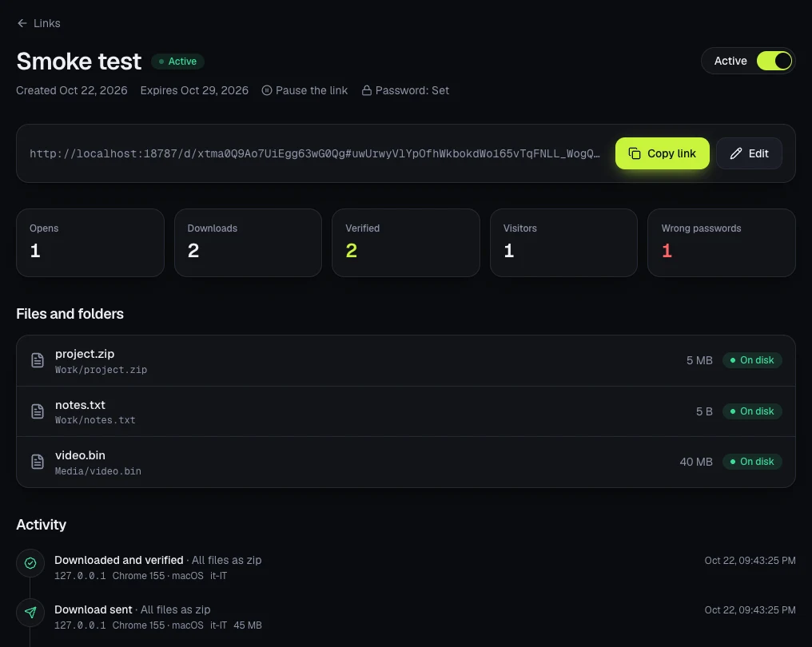The image size is (812, 647).
Task: Click the Media/video.bin path
Action: [98, 471]
